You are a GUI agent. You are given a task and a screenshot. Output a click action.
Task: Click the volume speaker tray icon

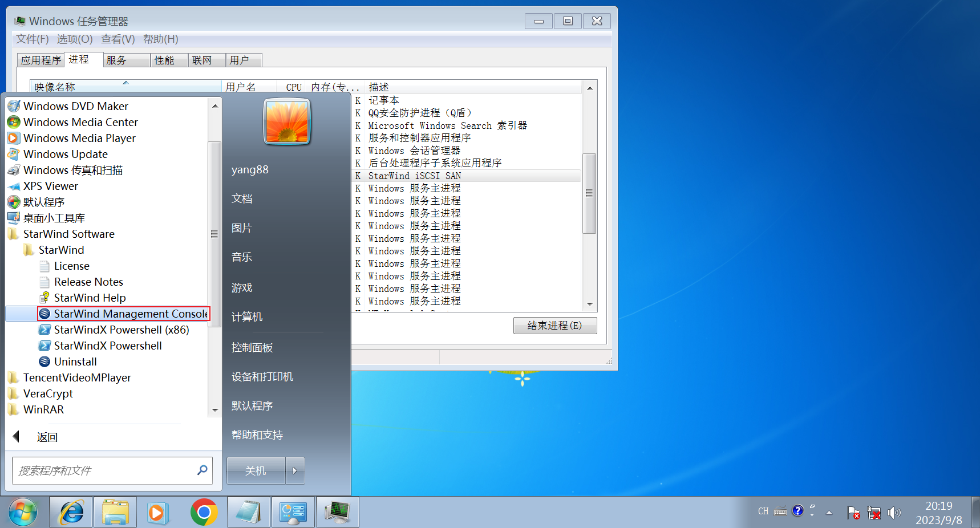(894, 512)
